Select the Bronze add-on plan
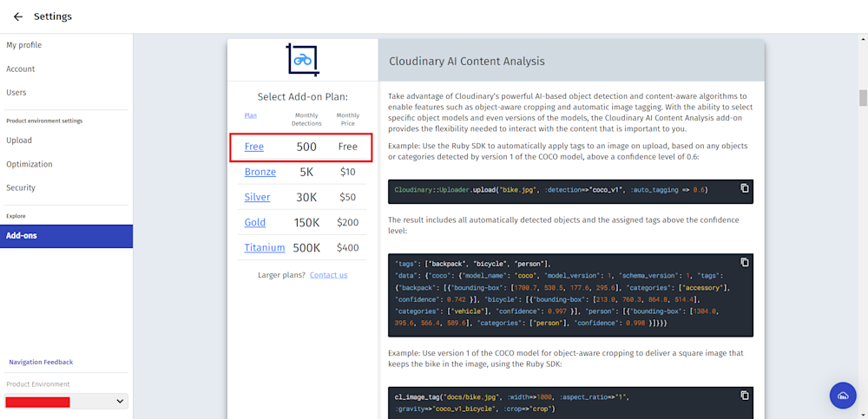The width and height of the screenshot is (868, 419). (260, 172)
